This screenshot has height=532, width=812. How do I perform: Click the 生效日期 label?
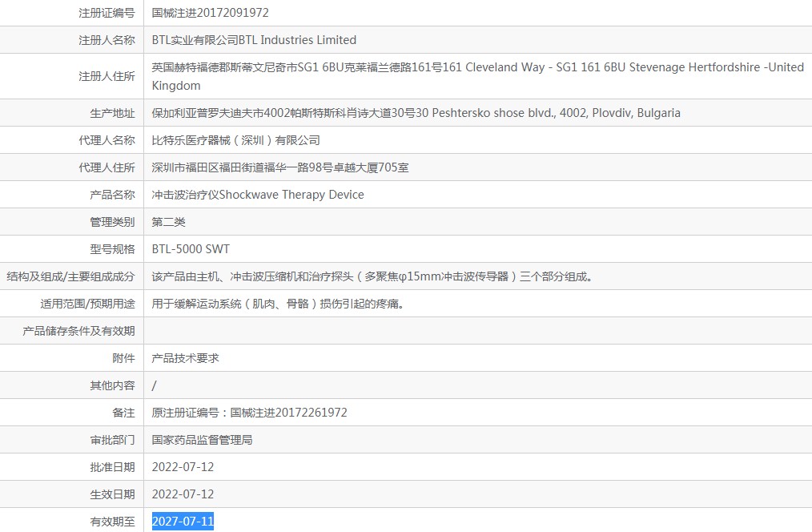pyautogui.click(x=112, y=494)
